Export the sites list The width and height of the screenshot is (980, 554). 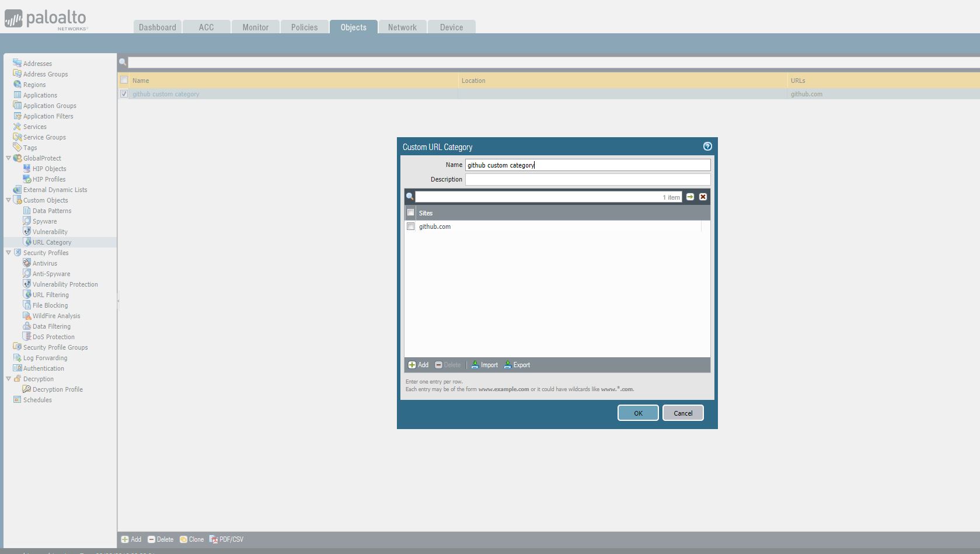[x=517, y=365]
